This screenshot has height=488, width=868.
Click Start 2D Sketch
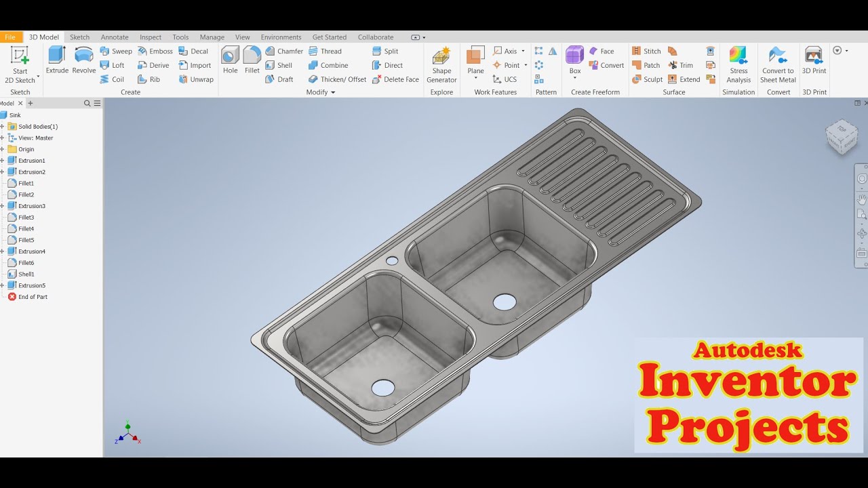pos(20,65)
